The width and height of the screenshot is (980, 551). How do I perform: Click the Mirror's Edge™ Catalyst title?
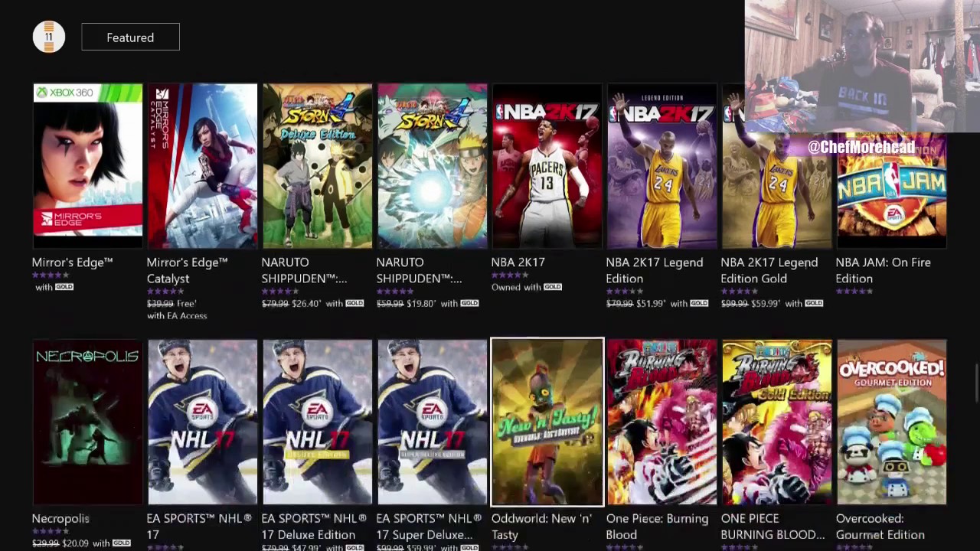click(188, 271)
